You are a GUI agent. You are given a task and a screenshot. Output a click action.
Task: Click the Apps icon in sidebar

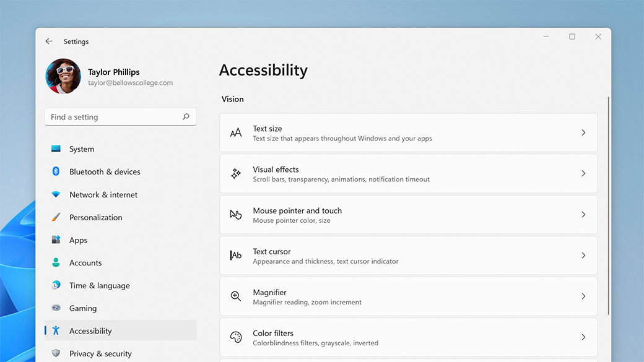click(56, 239)
